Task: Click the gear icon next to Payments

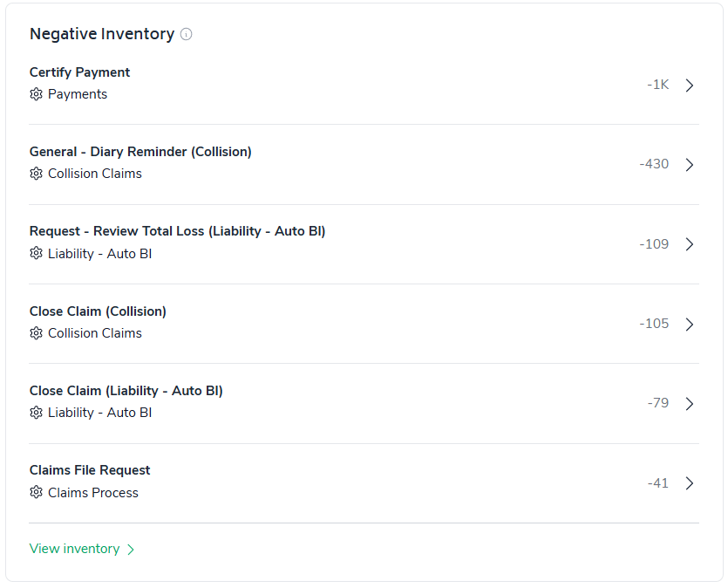Action: coord(36,94)
